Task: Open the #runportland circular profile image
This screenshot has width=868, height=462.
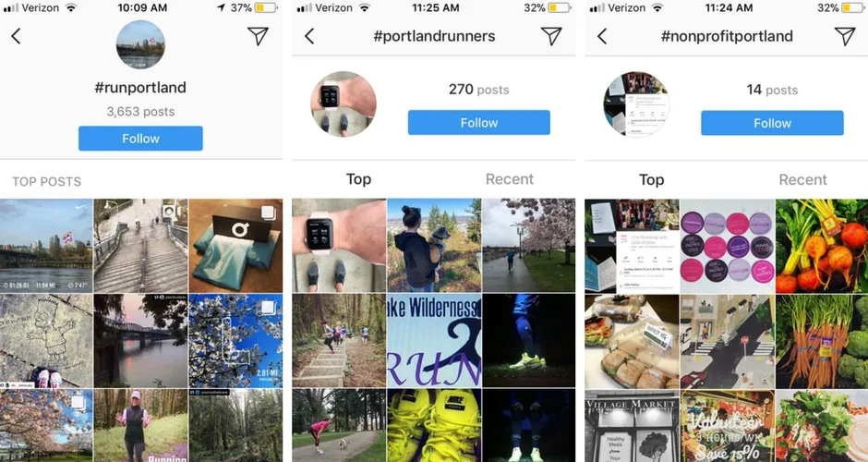Action: click(x=140, y=45)
